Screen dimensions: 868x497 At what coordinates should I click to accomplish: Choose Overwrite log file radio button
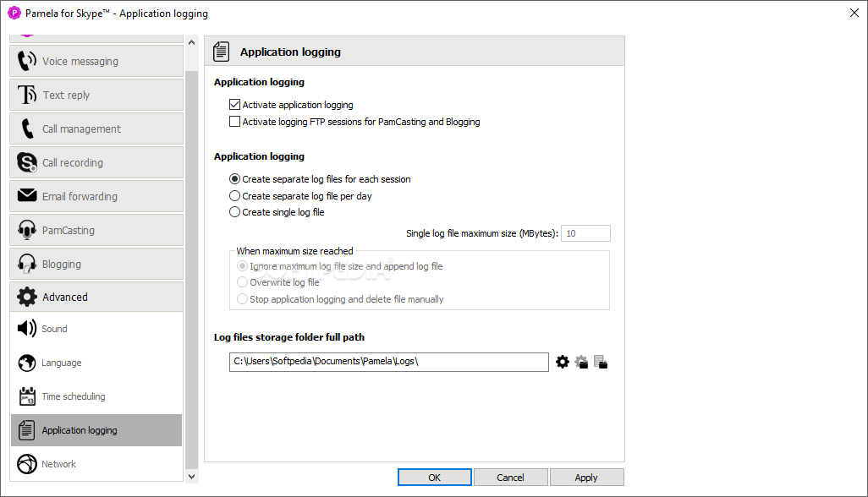(x=242, y=282)
